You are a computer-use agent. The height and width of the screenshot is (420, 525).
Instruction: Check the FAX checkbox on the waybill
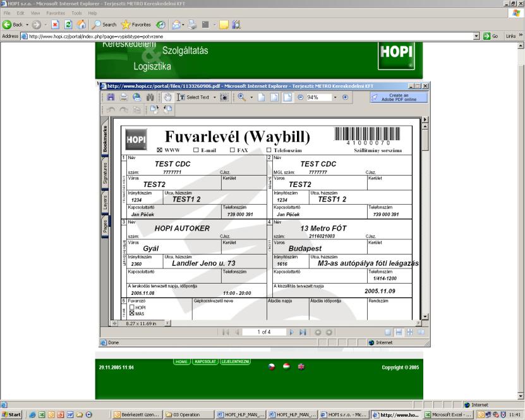coord(232,150)
